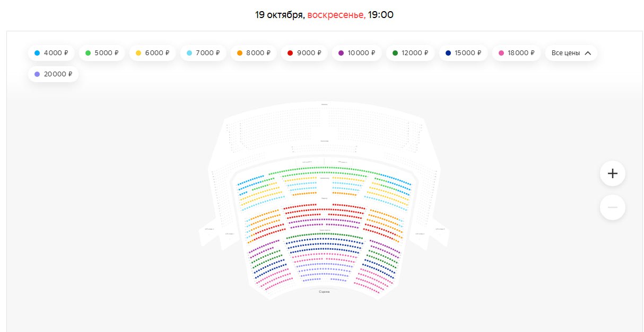Select the 7000 ₽ price chip

coord(203,53)
